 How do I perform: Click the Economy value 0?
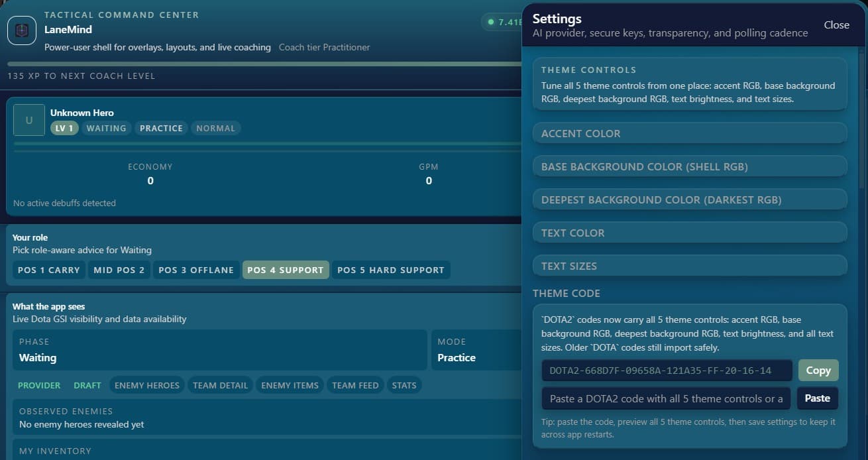coord(150,181)
